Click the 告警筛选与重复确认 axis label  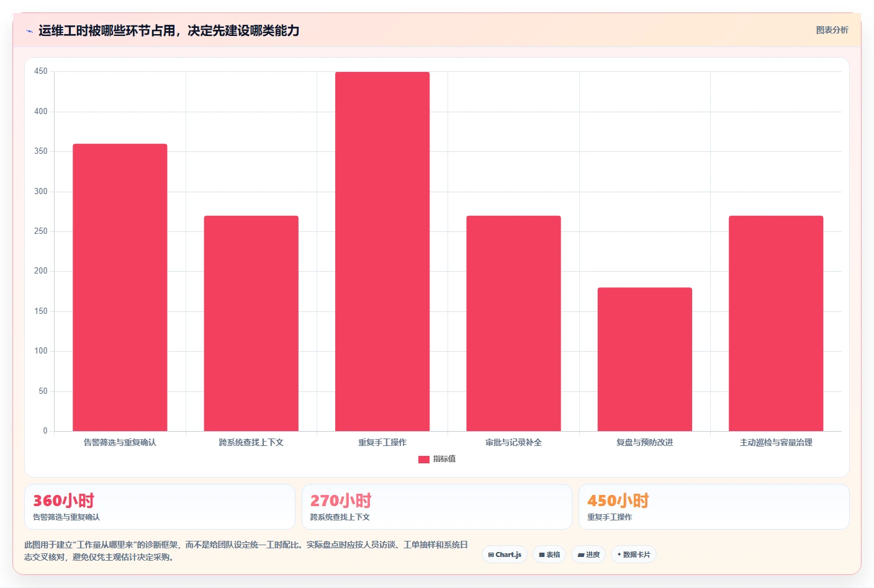(120, 442)
